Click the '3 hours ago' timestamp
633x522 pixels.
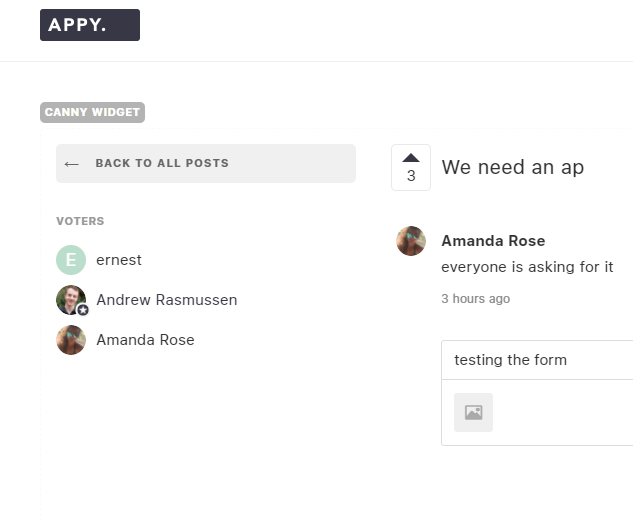point(475,299)
